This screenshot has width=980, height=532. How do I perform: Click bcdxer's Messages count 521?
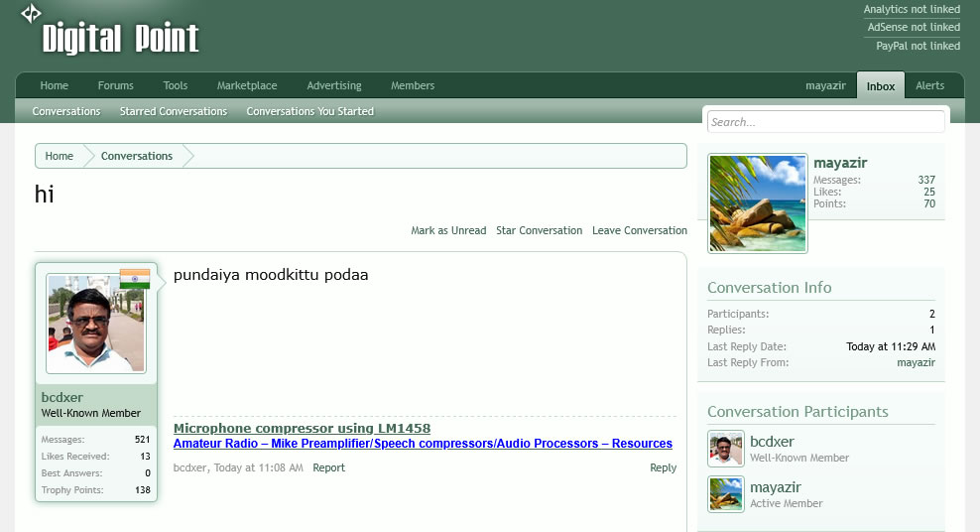click(x=143, y=440)
